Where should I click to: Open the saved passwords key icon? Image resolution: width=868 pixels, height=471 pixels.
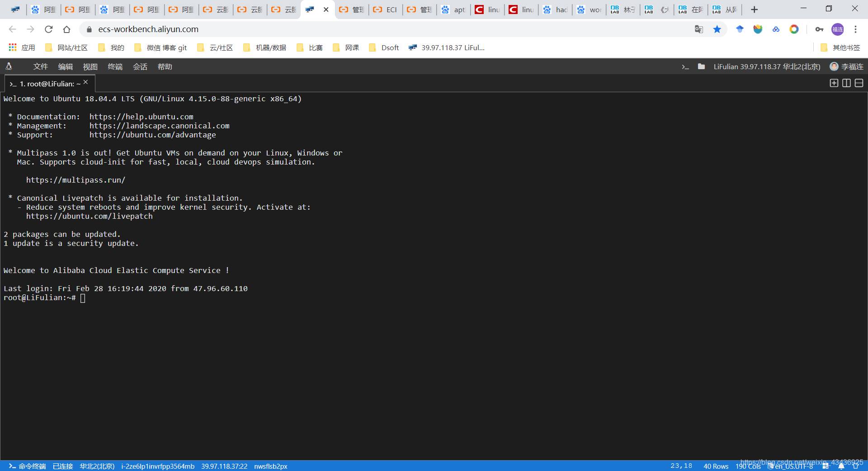[819, 29]
